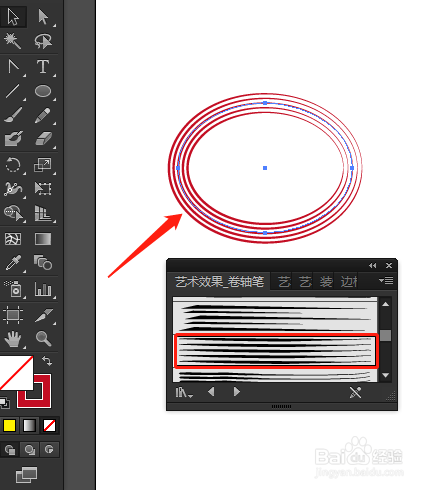Select the Eyedropper tool
This screenshot has width=432, height=490.
(13, 263)
